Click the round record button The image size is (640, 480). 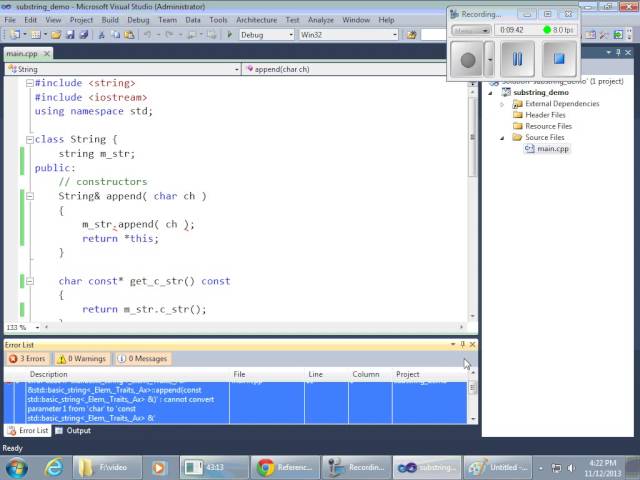coord(467,60)
